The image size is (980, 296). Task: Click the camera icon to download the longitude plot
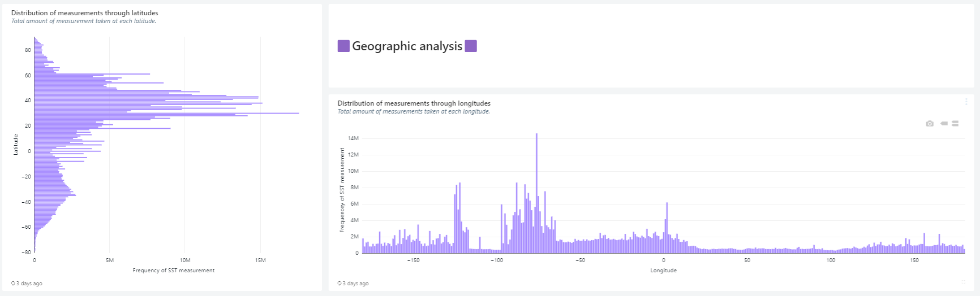pos(929,124)
